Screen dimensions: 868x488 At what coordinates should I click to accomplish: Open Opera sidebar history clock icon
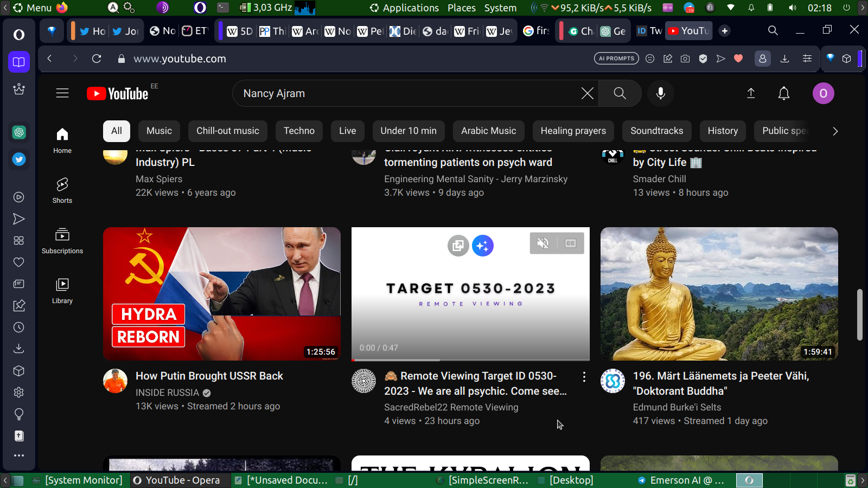[19, 328]
